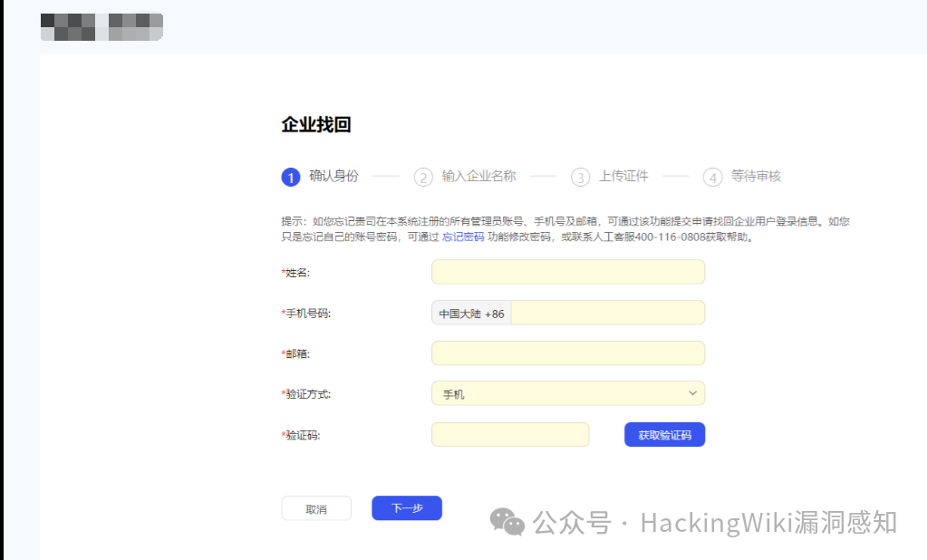The image size is (927, 560).
Task: Open the 中国大陆 +86 country code selector
Action: coord(472,313)
